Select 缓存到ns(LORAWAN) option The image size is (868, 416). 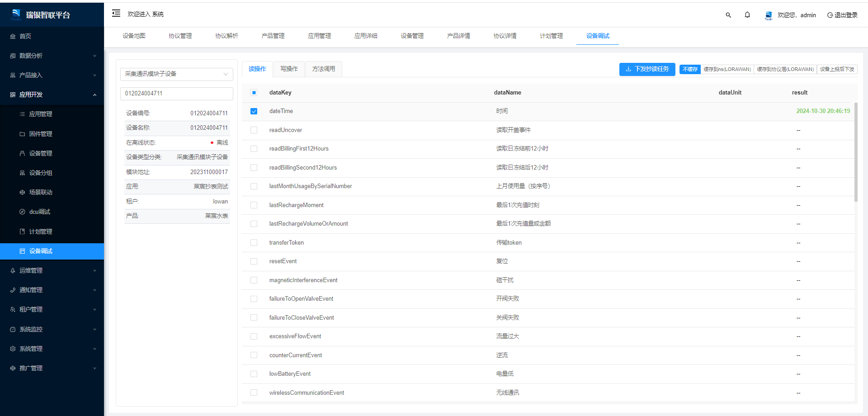click(727, 69)
